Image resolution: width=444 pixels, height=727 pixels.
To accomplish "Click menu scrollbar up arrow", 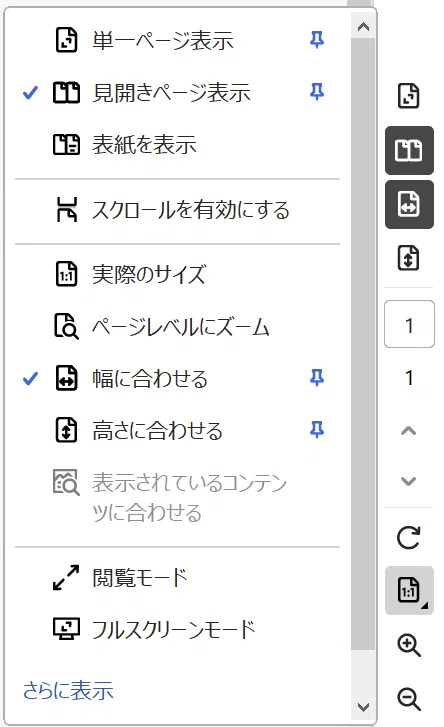I will tap(363, 27).
